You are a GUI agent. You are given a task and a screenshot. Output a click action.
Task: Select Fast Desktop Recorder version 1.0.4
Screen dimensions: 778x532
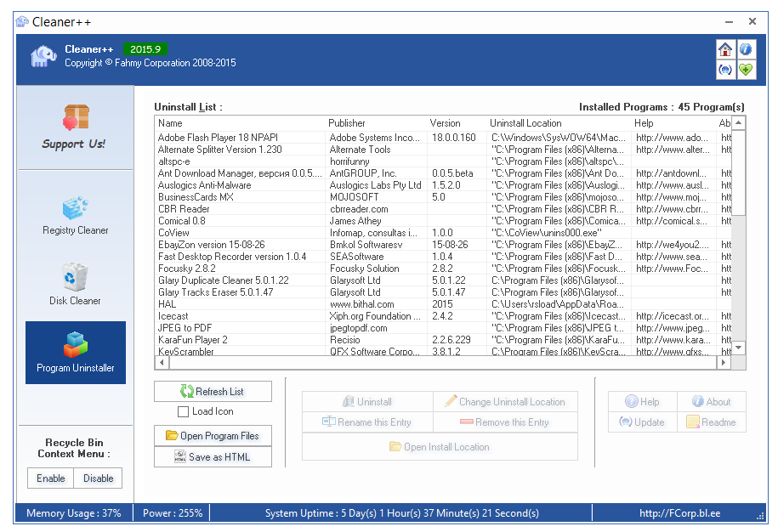443,257
